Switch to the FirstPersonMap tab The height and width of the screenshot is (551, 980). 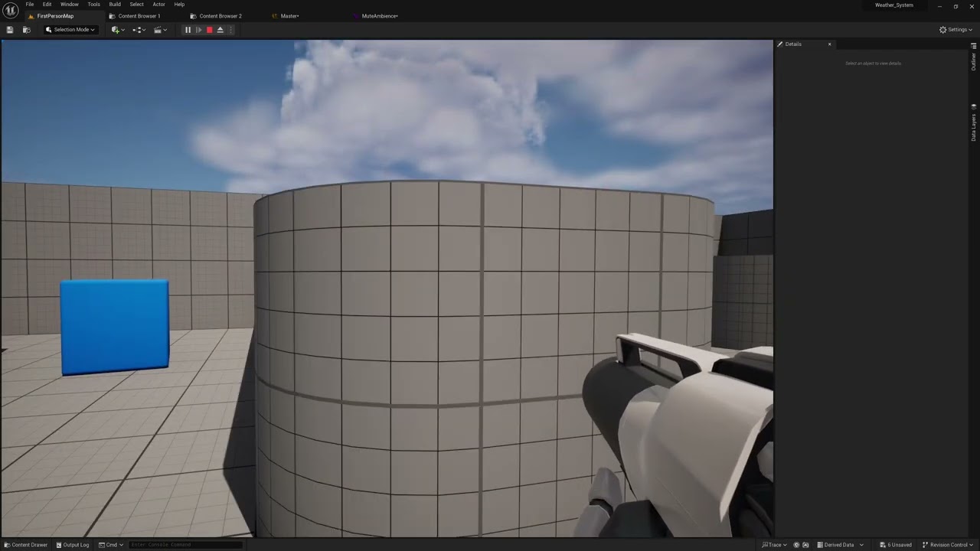coord(54,16)
